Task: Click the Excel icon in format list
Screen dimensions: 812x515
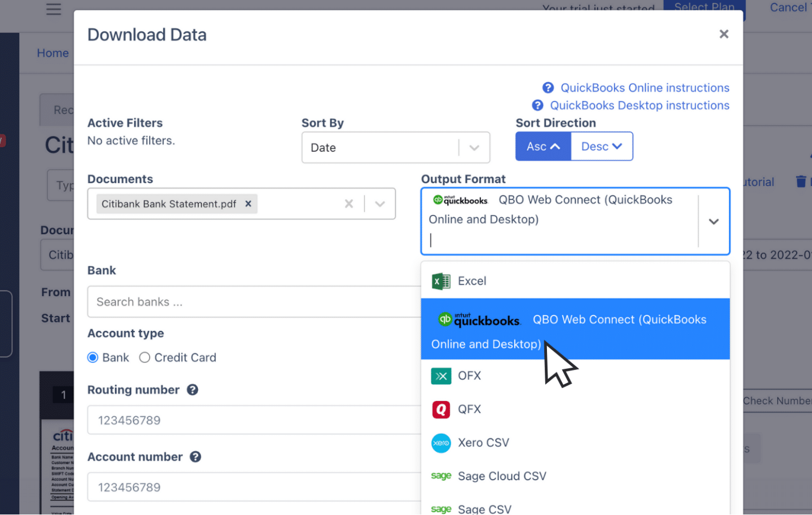Action: coord(441,281)
